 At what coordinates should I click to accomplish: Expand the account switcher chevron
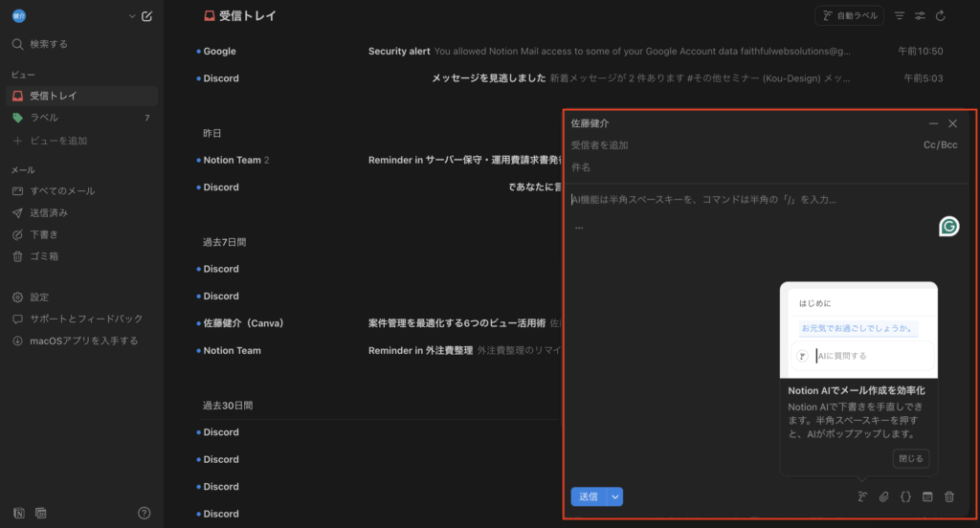click(x=132, y=16)
